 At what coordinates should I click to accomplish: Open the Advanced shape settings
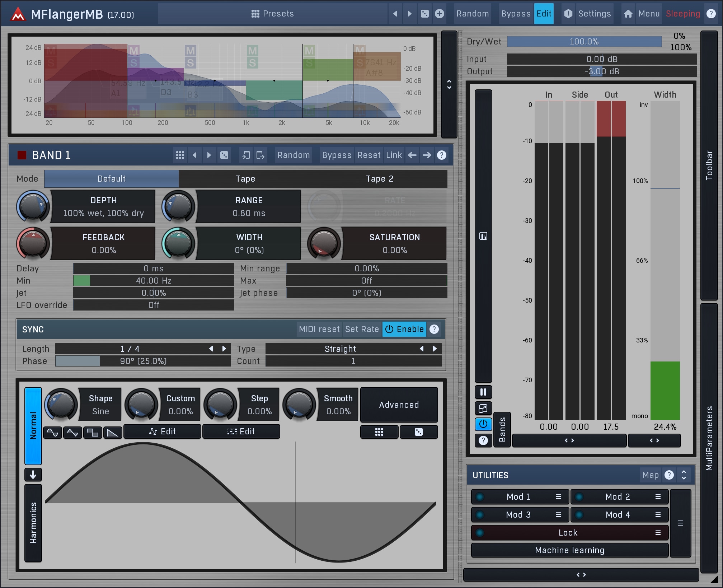click(x=399, y=405)
